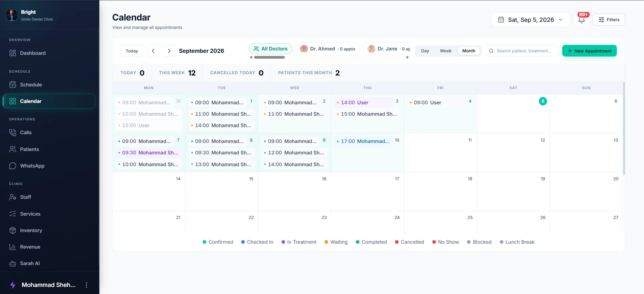
Task: Click the New Appointment button
Action: point(589,51)
